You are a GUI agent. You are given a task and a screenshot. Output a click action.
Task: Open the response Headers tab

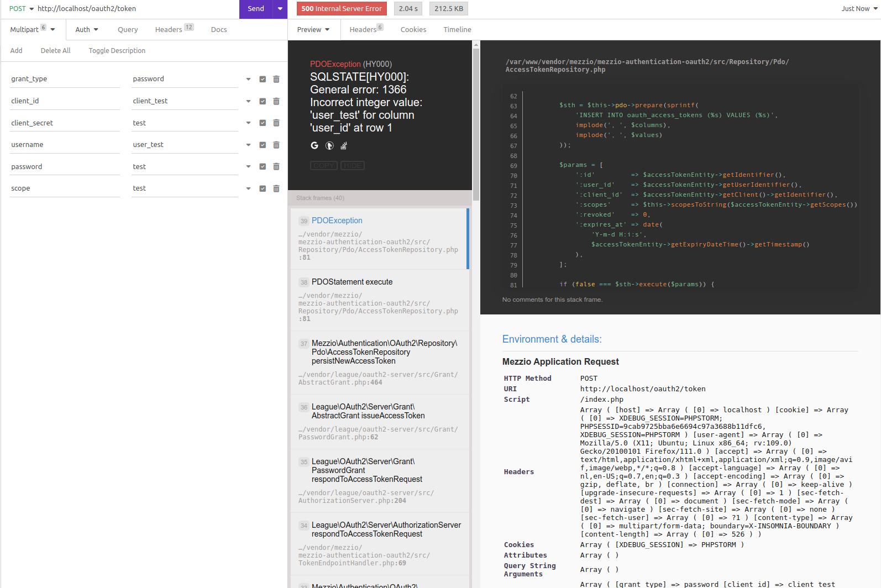[x=366, y=29]
